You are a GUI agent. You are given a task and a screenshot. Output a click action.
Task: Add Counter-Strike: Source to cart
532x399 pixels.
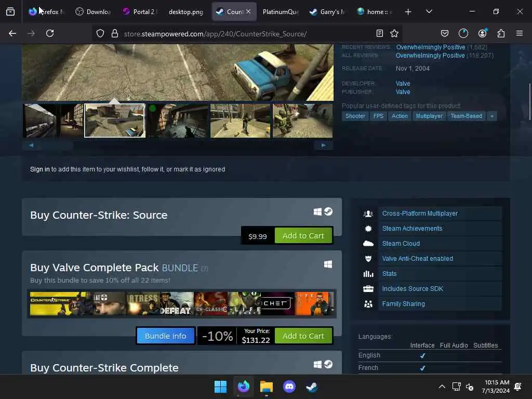click(303, 235)
